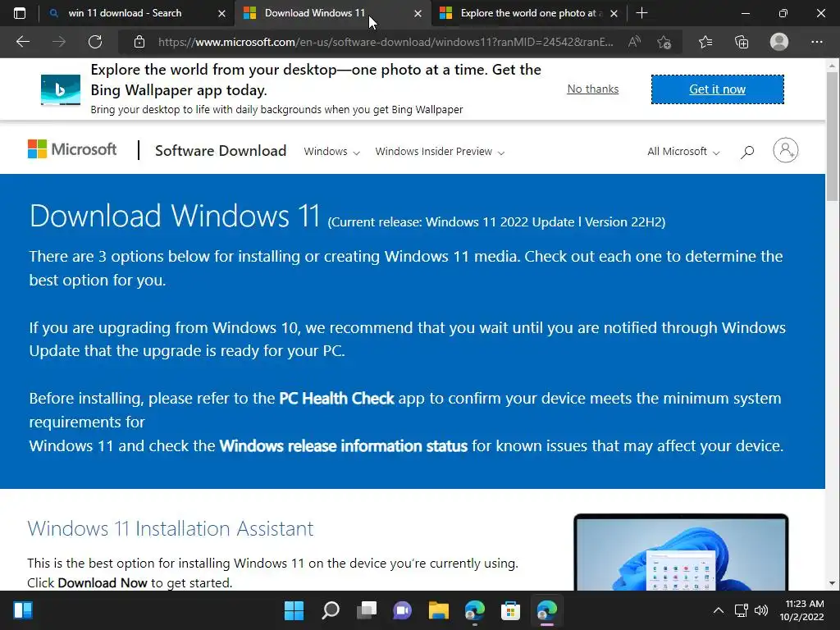
Task: Expand the Windows dropdown menu
Action: click(x=331, y=152)
